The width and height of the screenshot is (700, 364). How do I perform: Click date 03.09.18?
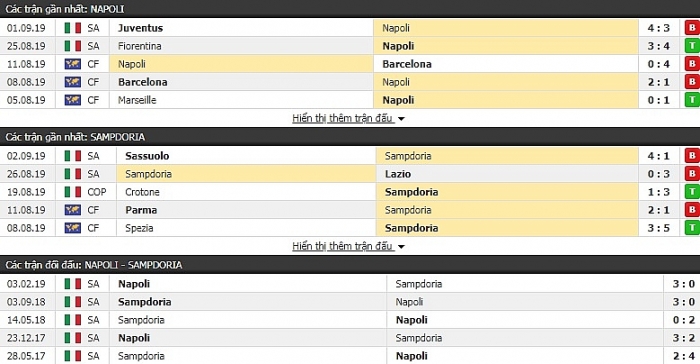tap(26, 302)
